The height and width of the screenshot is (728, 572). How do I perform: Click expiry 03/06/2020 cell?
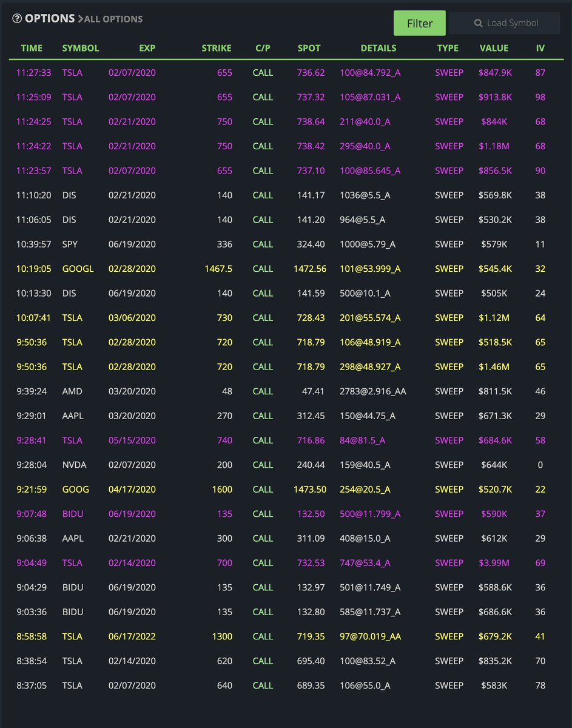(x=132, y=318)
